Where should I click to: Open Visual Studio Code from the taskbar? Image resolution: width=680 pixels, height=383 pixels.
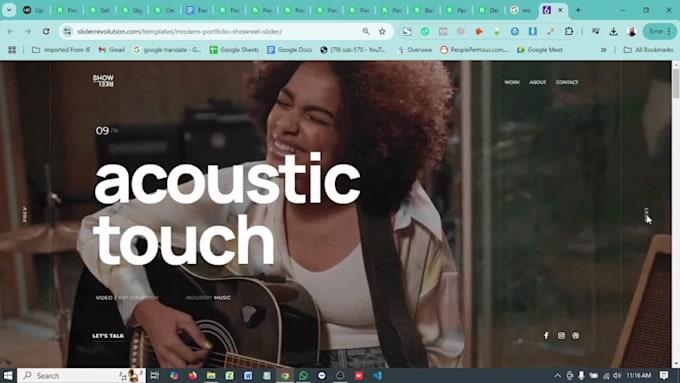[x=377, y=375]
